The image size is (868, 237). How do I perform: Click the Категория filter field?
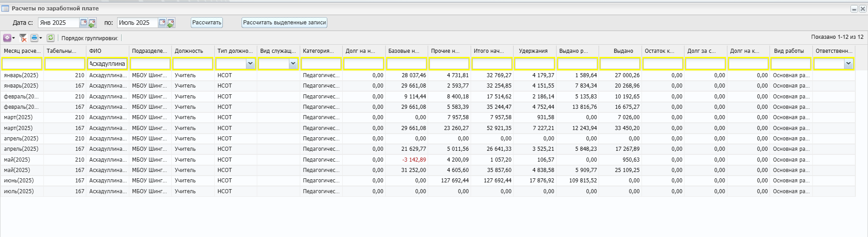tap(321, 64)
